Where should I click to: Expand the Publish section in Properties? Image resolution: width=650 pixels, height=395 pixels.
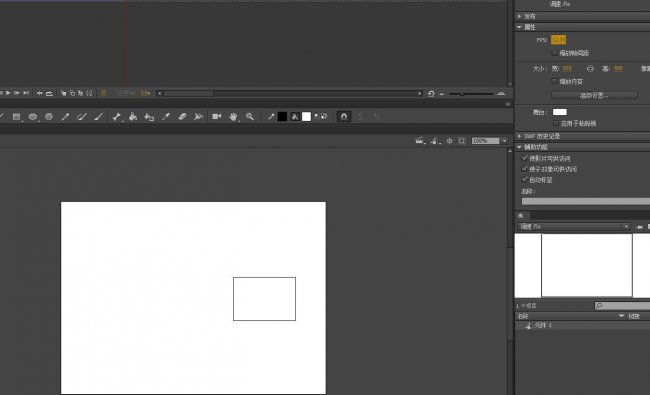click(x=519, y=16)
